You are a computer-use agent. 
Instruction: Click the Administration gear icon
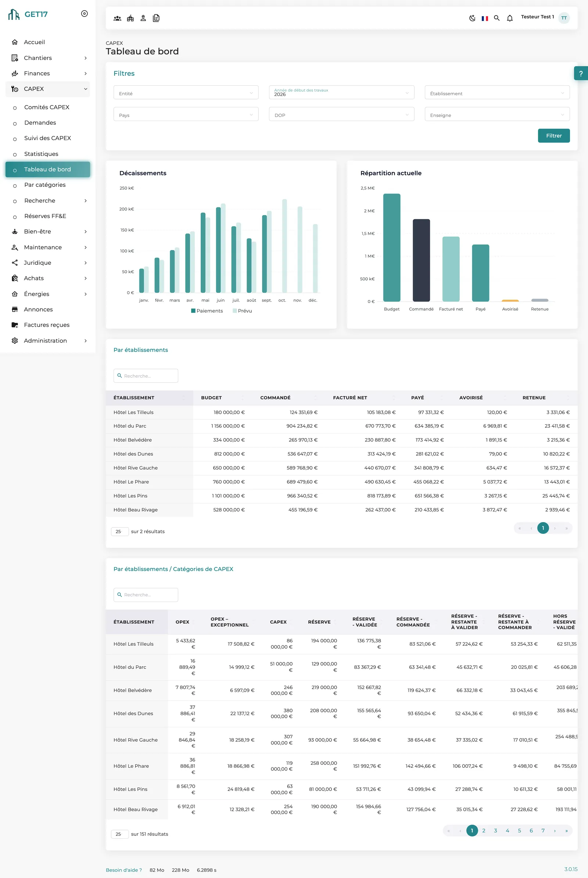(x=15, y=340)
